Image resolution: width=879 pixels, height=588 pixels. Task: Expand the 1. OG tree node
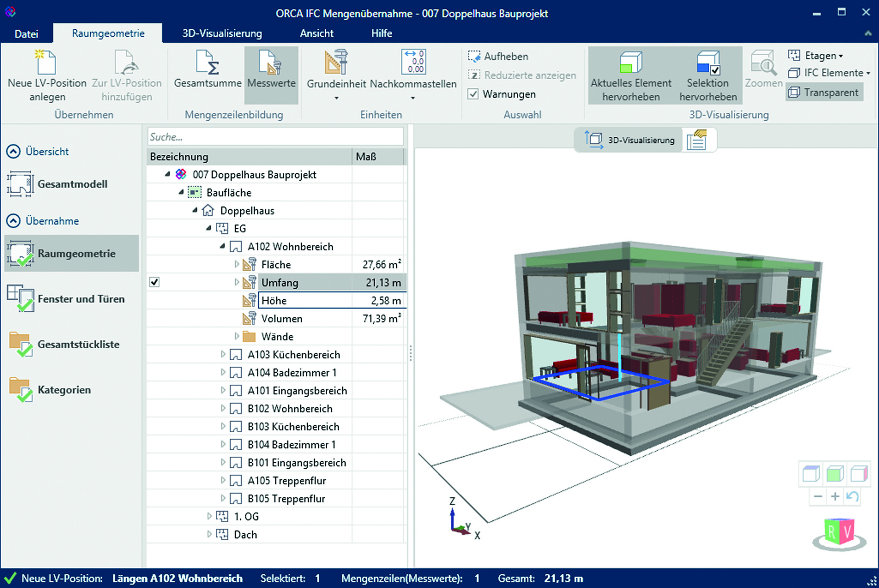point(209,516)
